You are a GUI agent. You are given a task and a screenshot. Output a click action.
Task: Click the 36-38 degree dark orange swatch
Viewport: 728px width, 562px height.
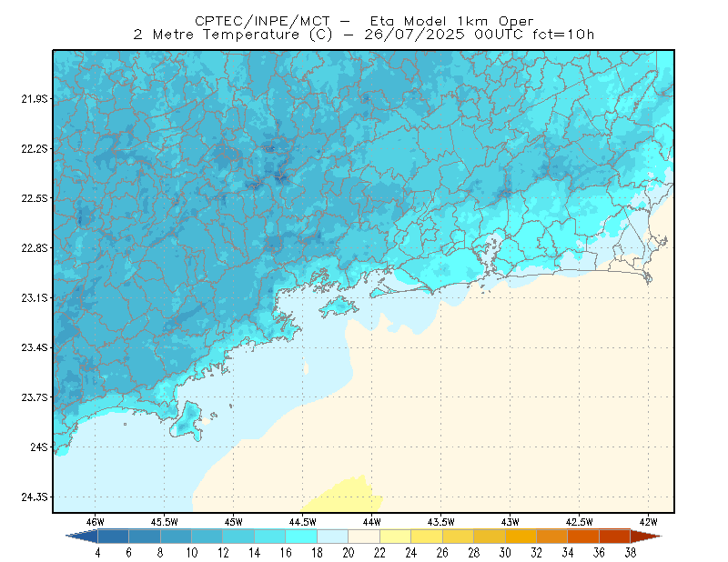(615, 536)
